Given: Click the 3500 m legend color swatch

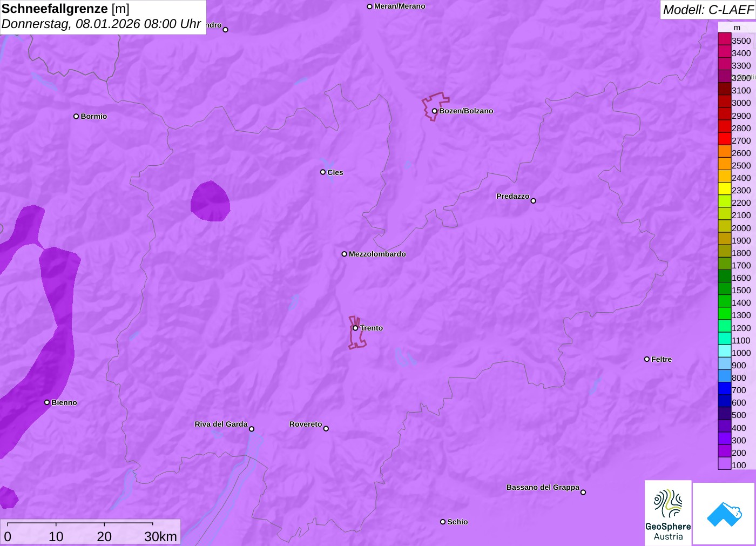Looking at the screenshot, I should [x=724, y=39].
